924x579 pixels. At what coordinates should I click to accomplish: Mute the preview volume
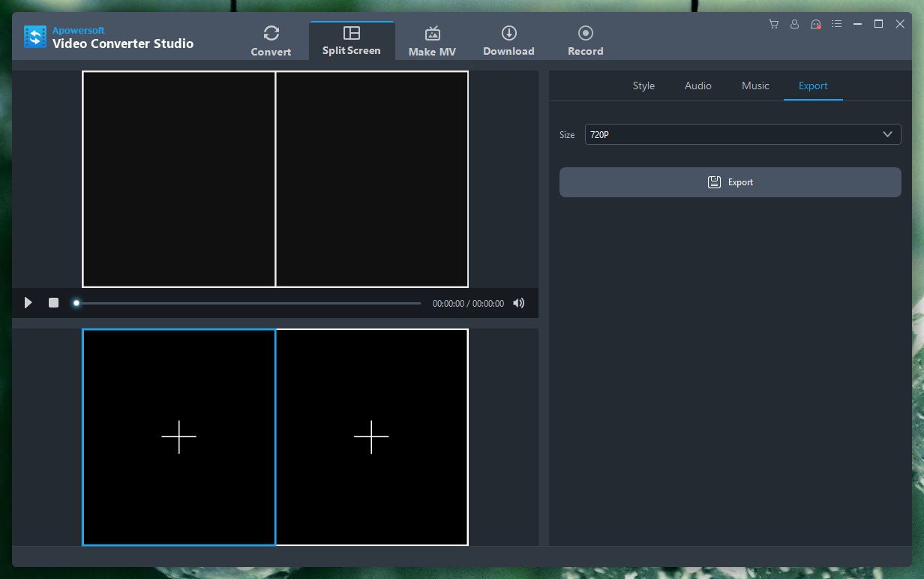coord(519,303)
